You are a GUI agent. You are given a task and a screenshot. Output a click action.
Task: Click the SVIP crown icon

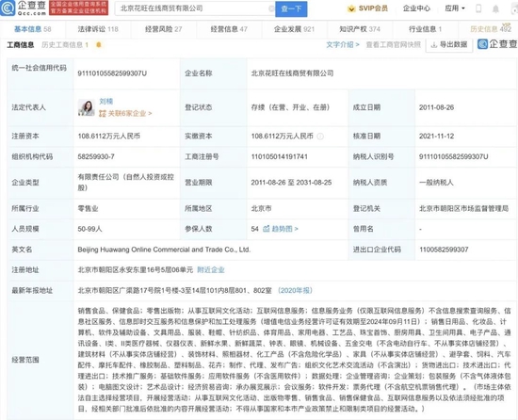[351, 8]
